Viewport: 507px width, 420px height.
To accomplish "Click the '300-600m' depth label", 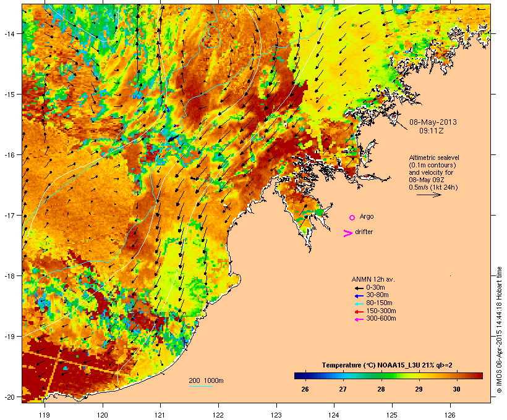I will (x=381, y=319).
